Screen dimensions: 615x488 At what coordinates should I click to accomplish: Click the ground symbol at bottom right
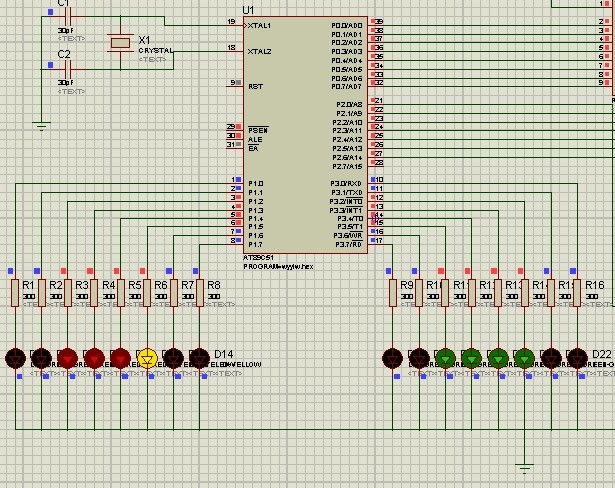tap(523, 467)
